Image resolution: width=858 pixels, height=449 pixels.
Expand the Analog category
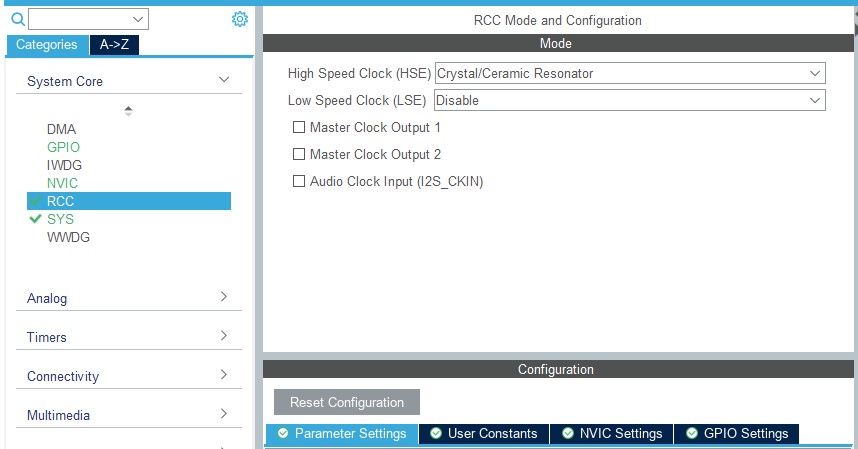[x=224, y=298]
